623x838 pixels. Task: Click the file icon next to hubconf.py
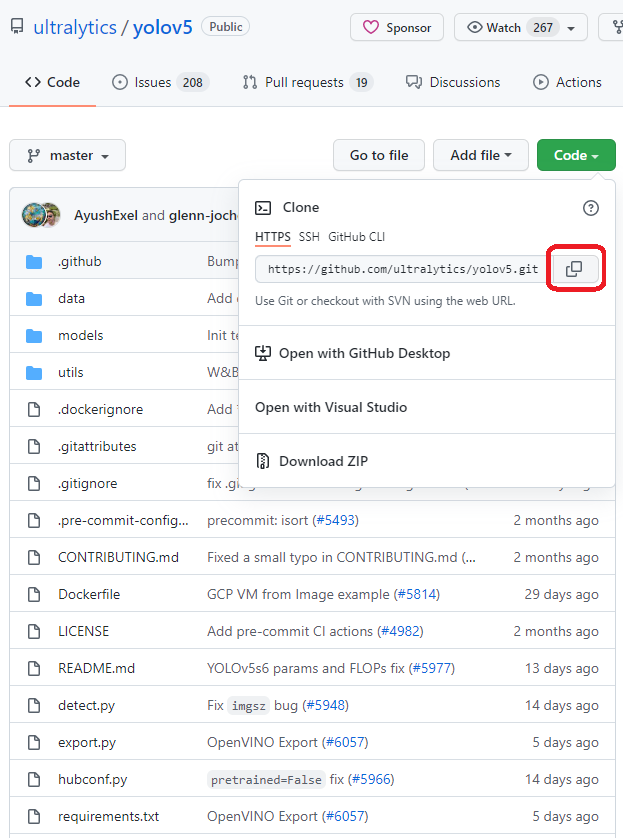34,779
